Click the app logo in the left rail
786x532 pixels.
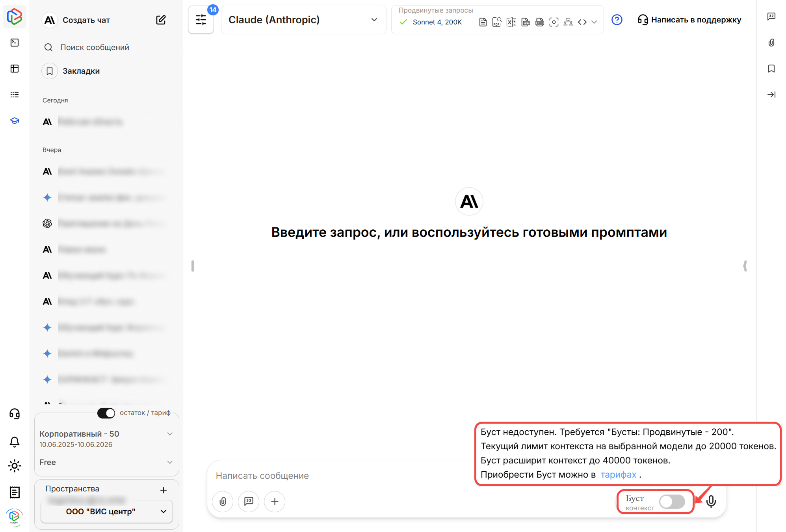(15, 17)
